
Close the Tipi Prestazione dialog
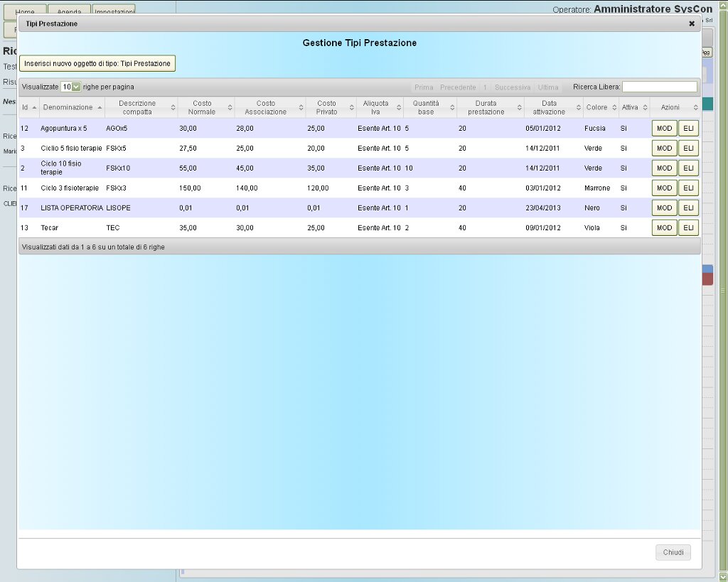click(x=691, y=23)
